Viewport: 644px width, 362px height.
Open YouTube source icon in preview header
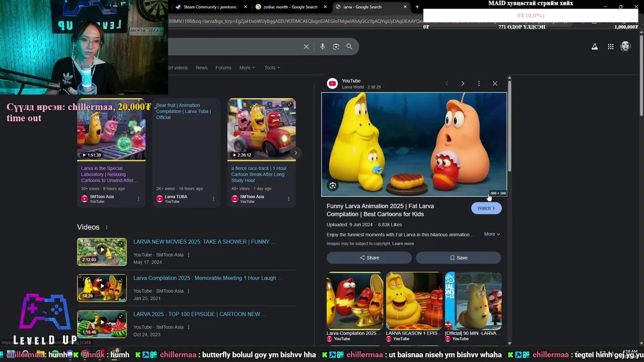[x=332, y=83]
